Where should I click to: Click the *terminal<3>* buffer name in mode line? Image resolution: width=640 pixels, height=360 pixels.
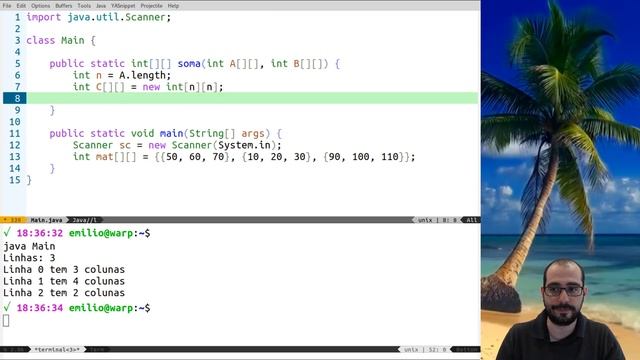click(57, 349)
